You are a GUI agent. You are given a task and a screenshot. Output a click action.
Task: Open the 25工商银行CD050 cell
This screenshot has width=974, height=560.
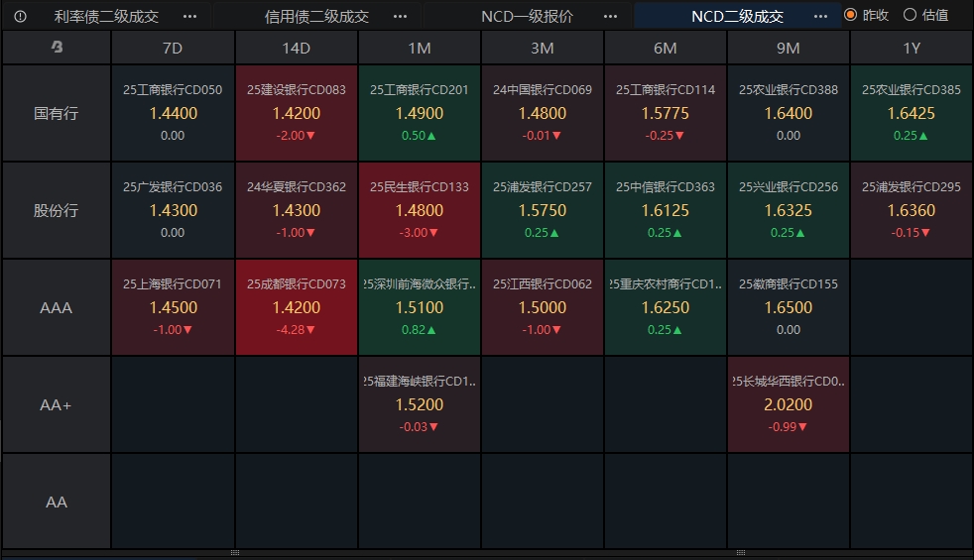pyautogui.click(x=173, y=113)
